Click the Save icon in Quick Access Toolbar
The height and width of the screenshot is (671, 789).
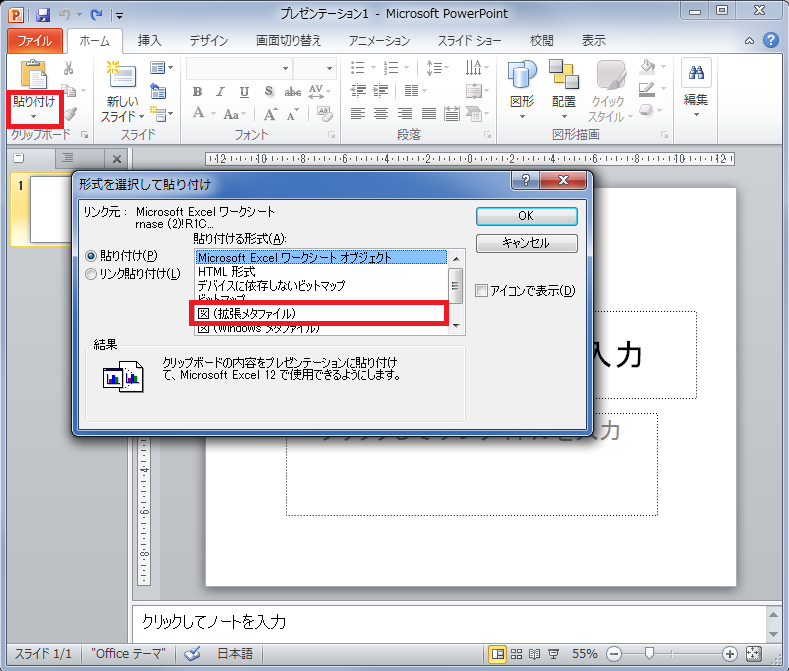coord(43,15)
